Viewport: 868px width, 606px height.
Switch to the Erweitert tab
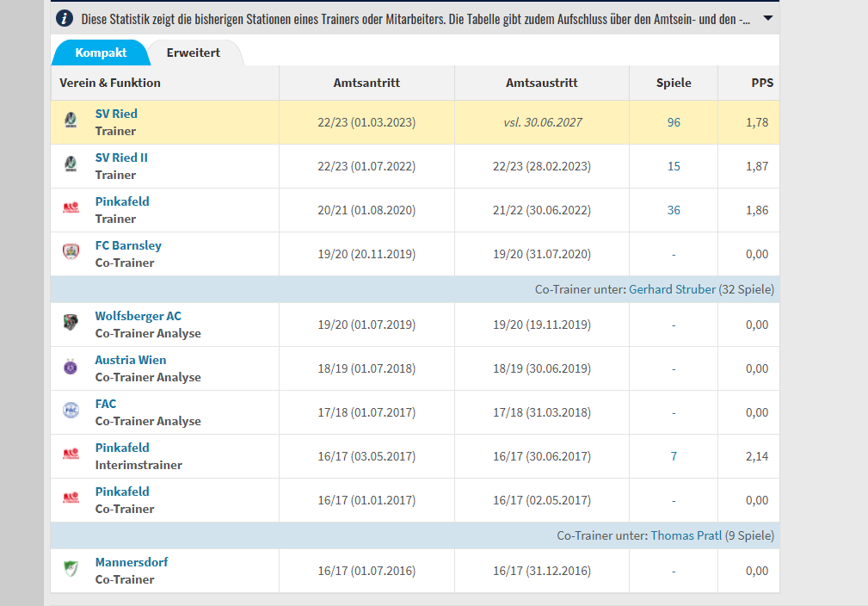coord(194,53)
